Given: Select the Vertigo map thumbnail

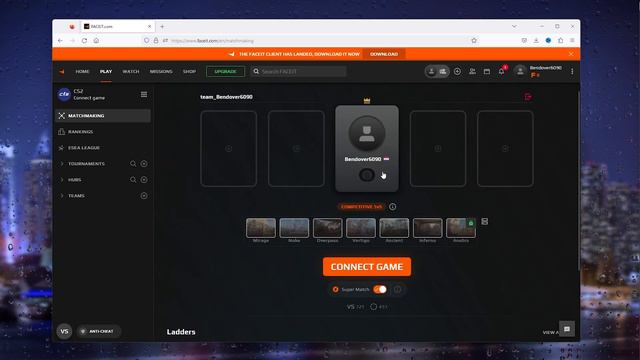Looking at the screenshot, I should 361,228.
